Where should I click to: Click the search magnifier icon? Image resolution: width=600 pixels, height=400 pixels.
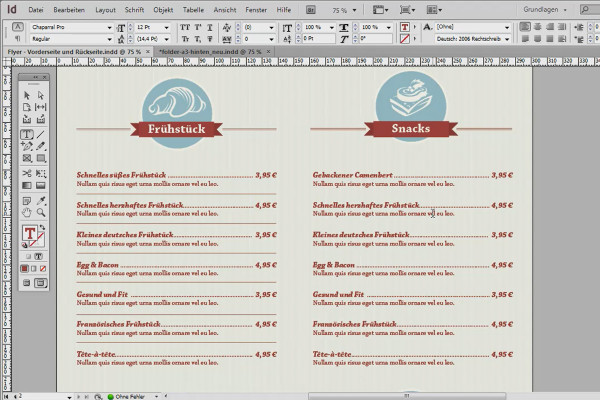point(585,10)
